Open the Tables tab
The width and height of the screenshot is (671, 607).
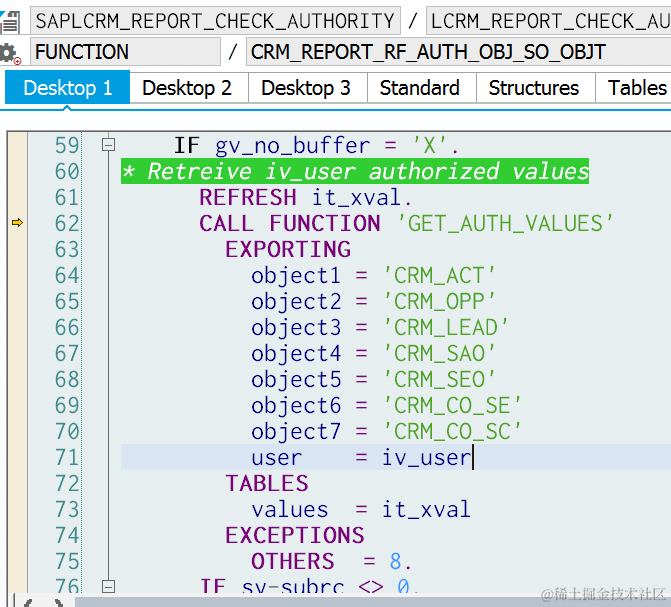(x=635, y=88)
